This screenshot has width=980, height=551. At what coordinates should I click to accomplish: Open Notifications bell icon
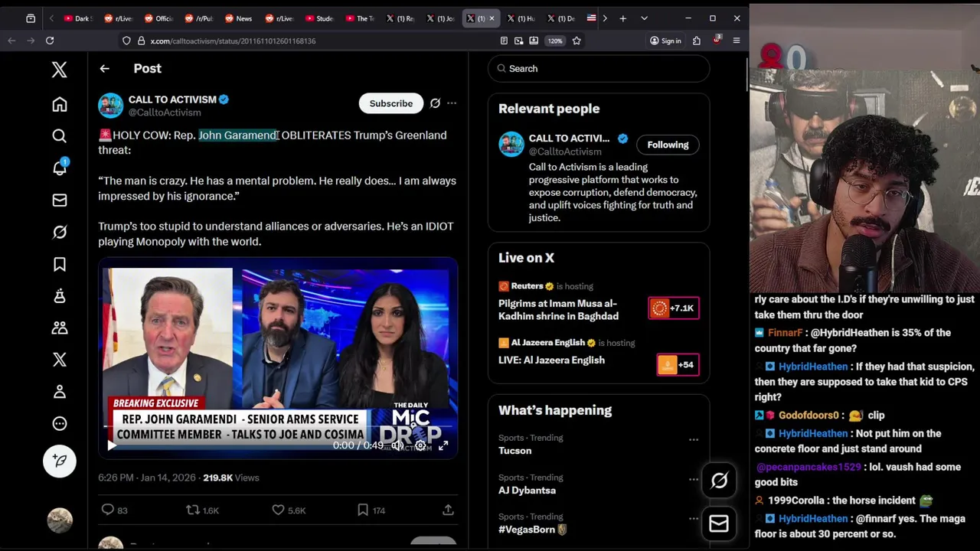coord(59,168)
